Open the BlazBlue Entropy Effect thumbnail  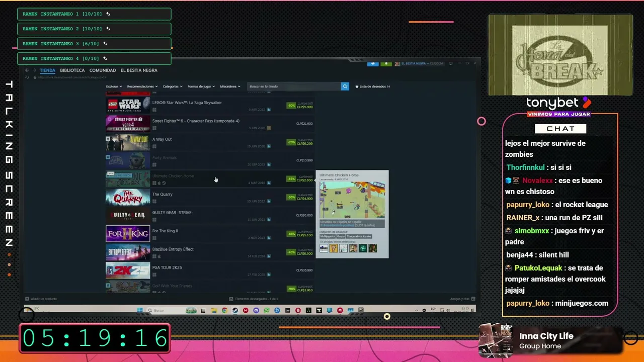pyautogui.click(x=128, y=252)
